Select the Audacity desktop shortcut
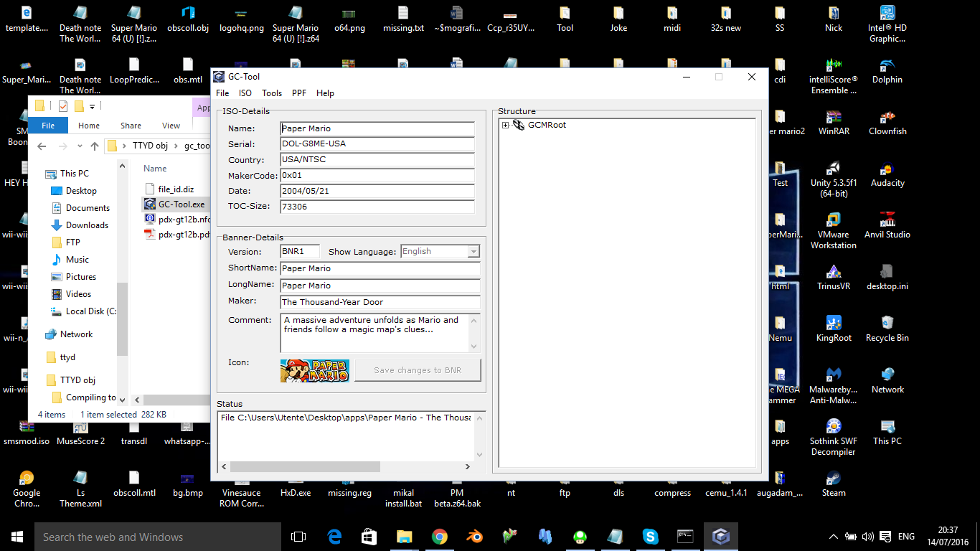 [x=887, y=169]
